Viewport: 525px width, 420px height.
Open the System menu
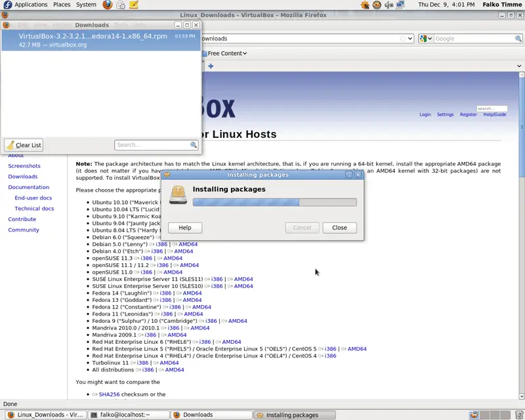[x=86, y=5]
